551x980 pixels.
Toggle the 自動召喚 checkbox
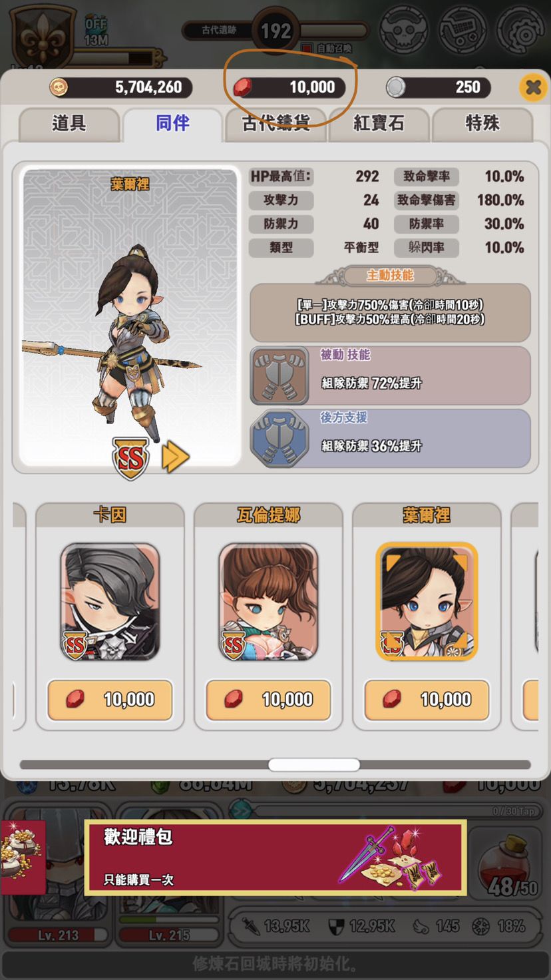[307, 48]
